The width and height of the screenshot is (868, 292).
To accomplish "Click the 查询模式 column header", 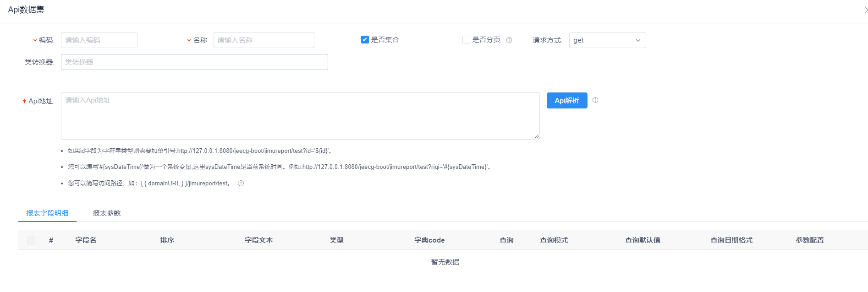I will 554,240.
